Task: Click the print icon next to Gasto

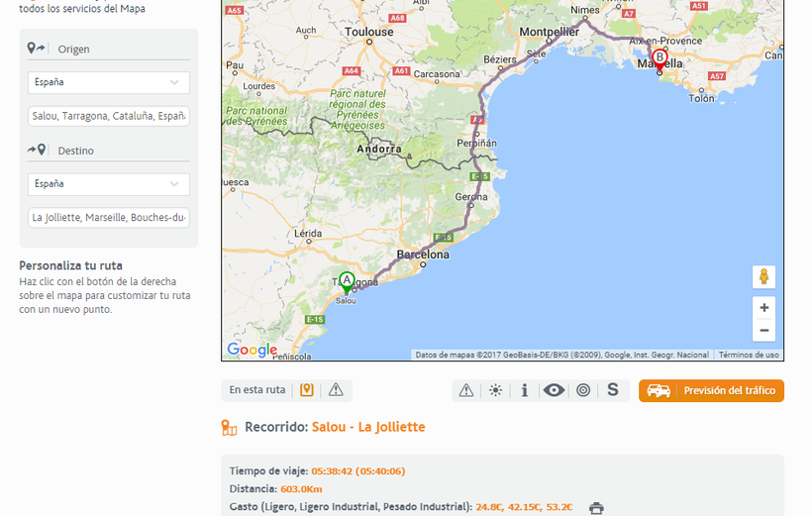Action: point(596,508)
